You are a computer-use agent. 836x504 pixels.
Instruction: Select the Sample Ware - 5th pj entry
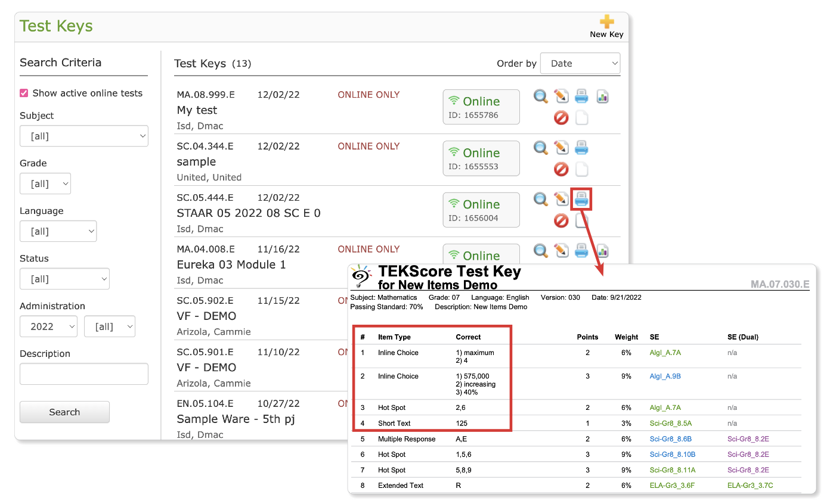click(x=236, y=419)
